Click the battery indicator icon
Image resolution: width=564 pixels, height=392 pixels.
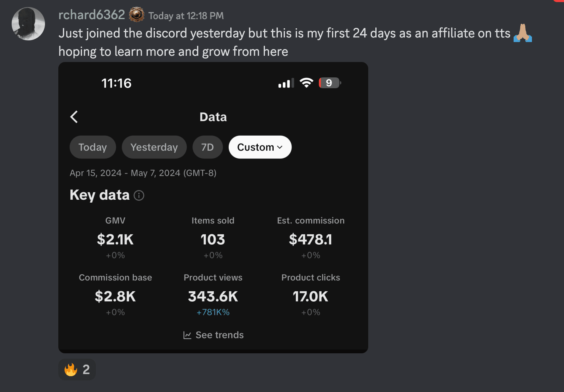[x=329, y=83]
